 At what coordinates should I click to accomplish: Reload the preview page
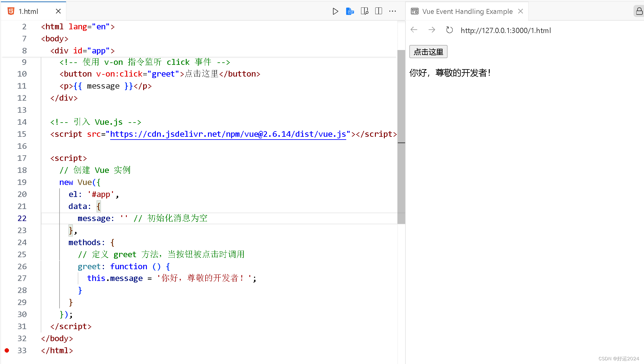(x=449, y=30)
